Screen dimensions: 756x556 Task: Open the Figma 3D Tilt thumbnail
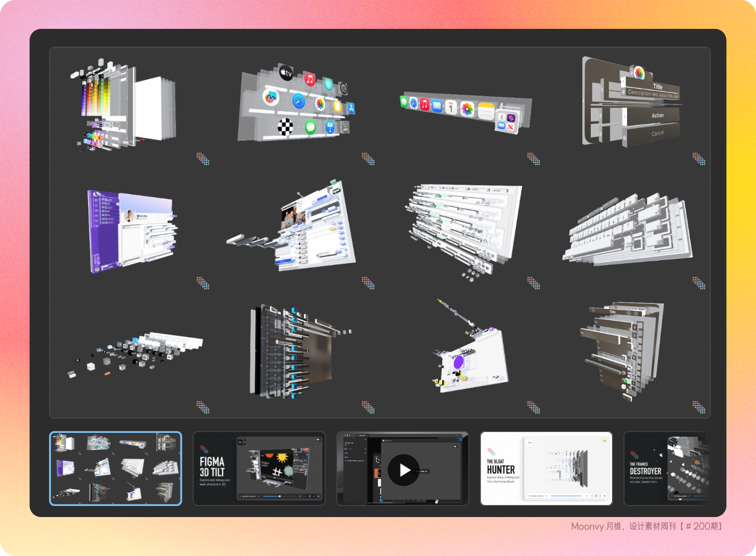point(259,468)
